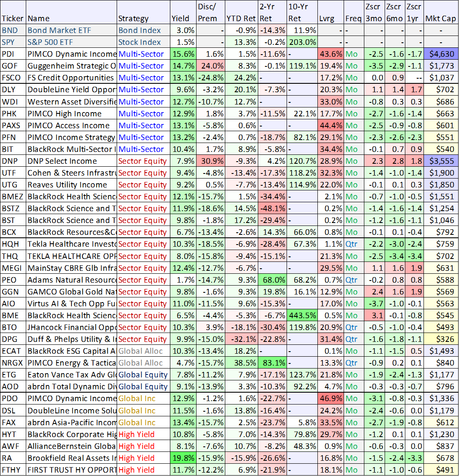The height and width of the screenshot is (476, 459).
Task: Select the BCX ticker cell
Action: pos(13,232)
